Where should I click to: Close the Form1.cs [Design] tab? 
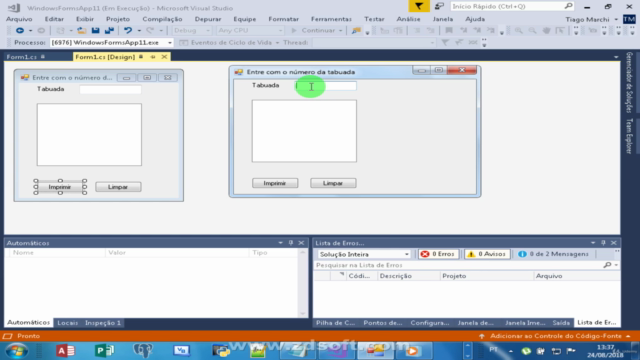point(164,57)
